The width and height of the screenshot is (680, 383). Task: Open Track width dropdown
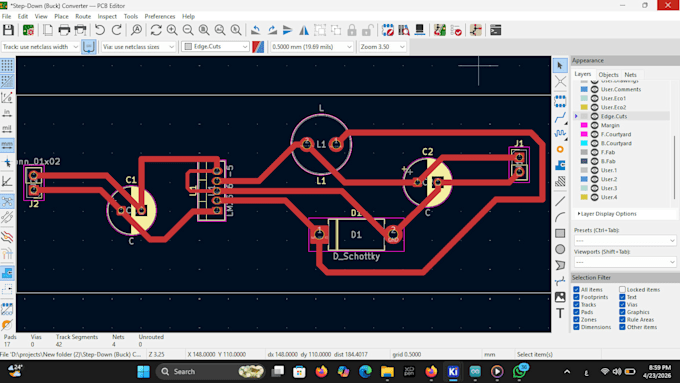[x=40, y=46]
